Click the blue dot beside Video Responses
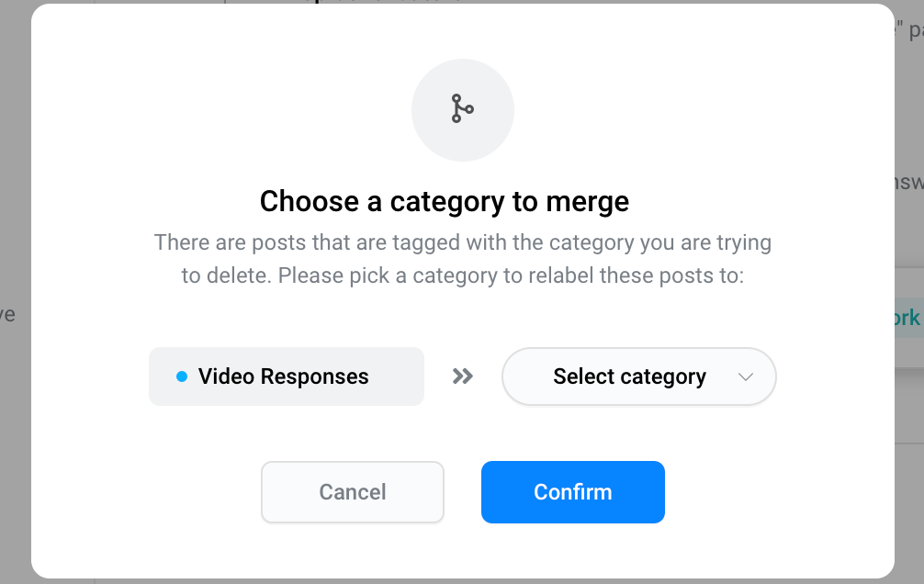 tap(182, 376)
